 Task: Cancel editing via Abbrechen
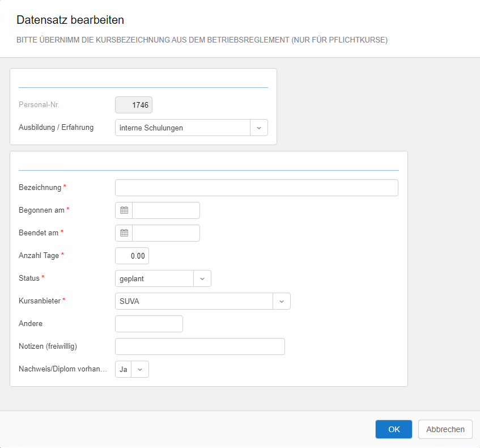[x=445, y=429]
